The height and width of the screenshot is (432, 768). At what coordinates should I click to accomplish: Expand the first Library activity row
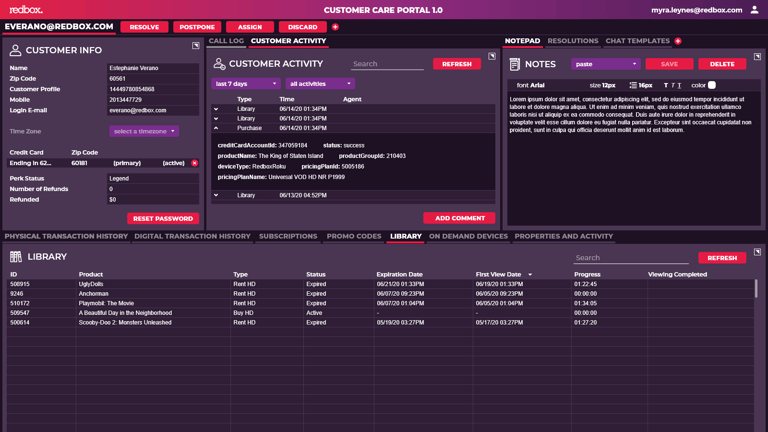[216, 109]
